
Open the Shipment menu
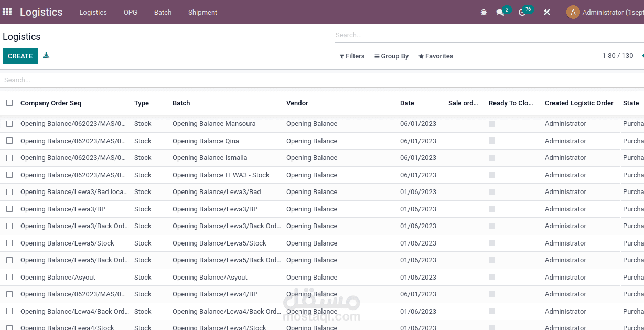click(202, 12)
